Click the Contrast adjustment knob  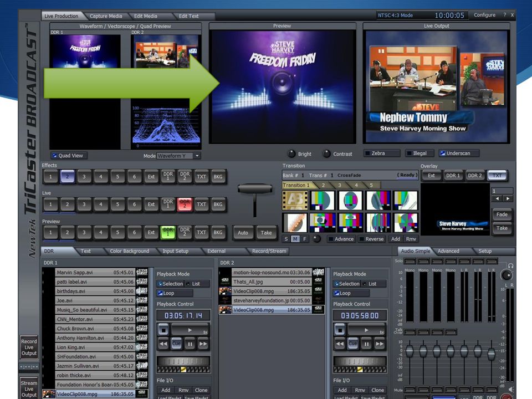point(326,154)
